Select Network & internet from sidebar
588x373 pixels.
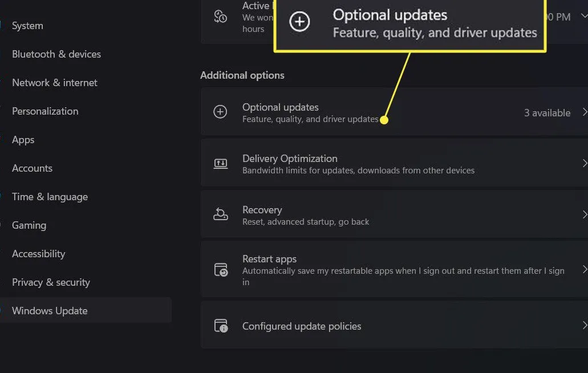(x=54, y=82)
